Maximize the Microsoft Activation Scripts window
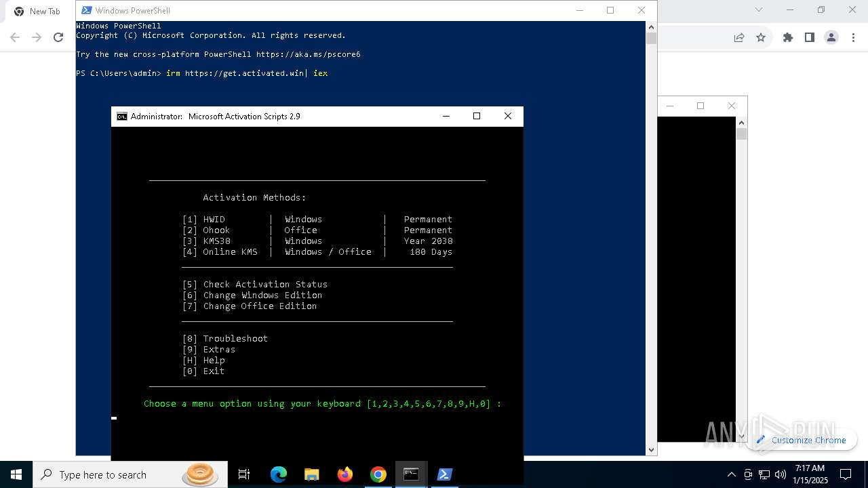 [477, 116]
